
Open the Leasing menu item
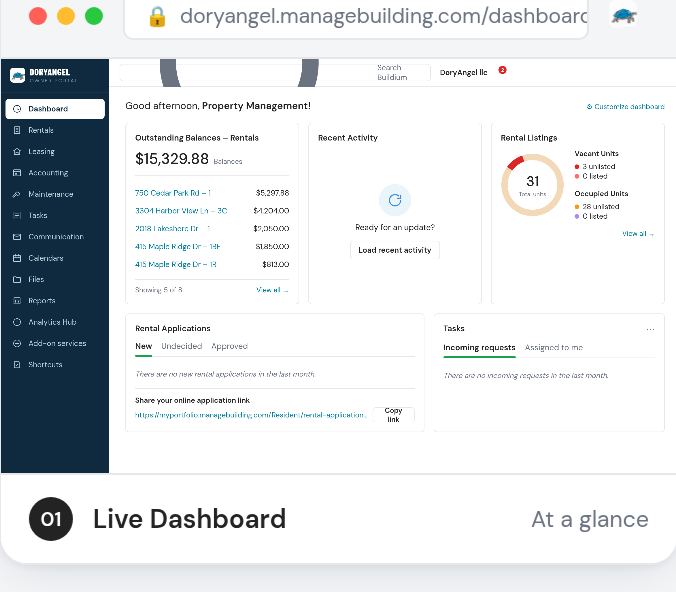(x=55, y=151)
